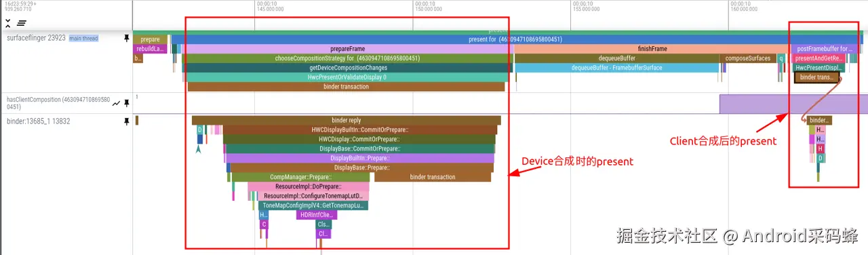Image resolution: width=868 pixels, height=255 pixels.
Task: Select the 'binder transaction' slice beside CompManager::Prepare
Action: tap(433, 177)
